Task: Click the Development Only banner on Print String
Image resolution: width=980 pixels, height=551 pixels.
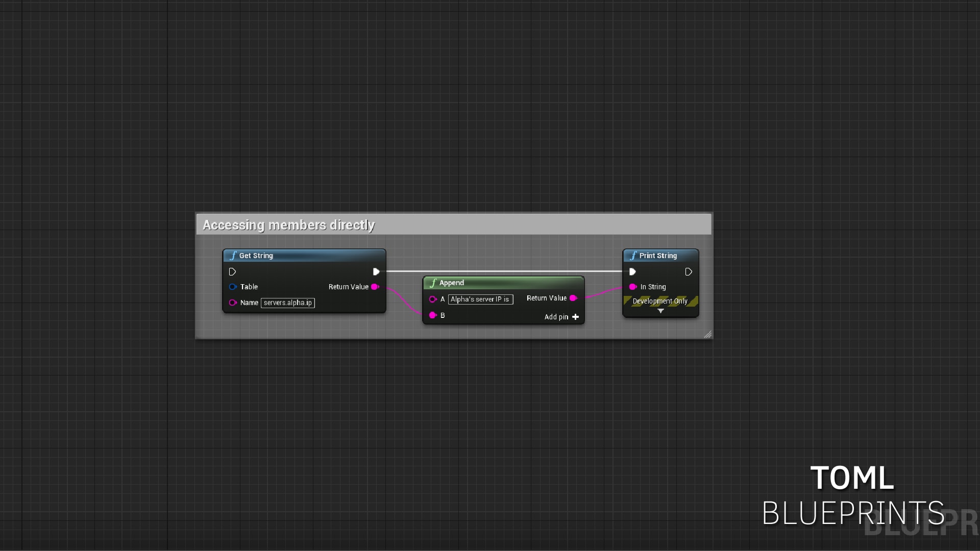Action: tap(660, 301)
